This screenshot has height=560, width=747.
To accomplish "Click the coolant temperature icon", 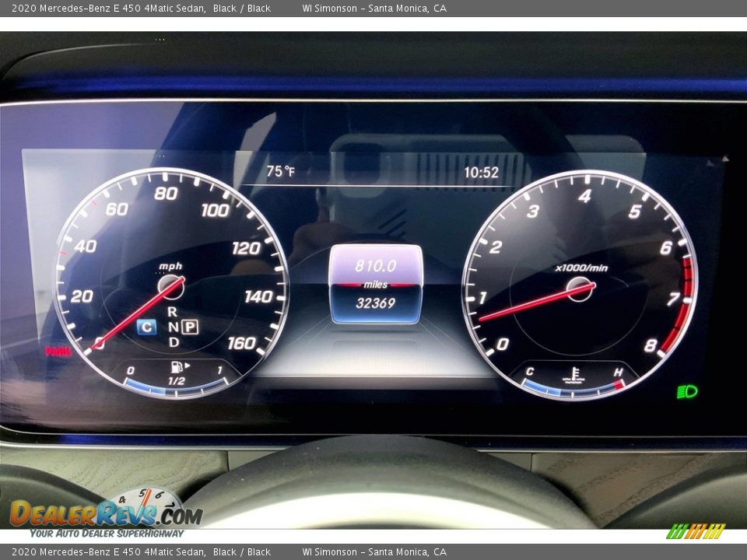I will (574, 375).
